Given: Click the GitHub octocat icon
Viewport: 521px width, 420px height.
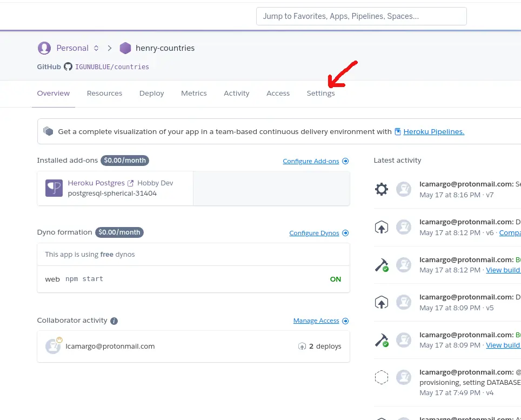Looking at the screenshot, I should (68, 66).
